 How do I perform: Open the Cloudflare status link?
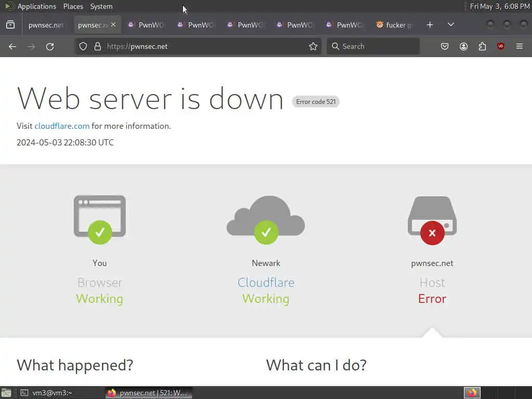pos(266,282)
